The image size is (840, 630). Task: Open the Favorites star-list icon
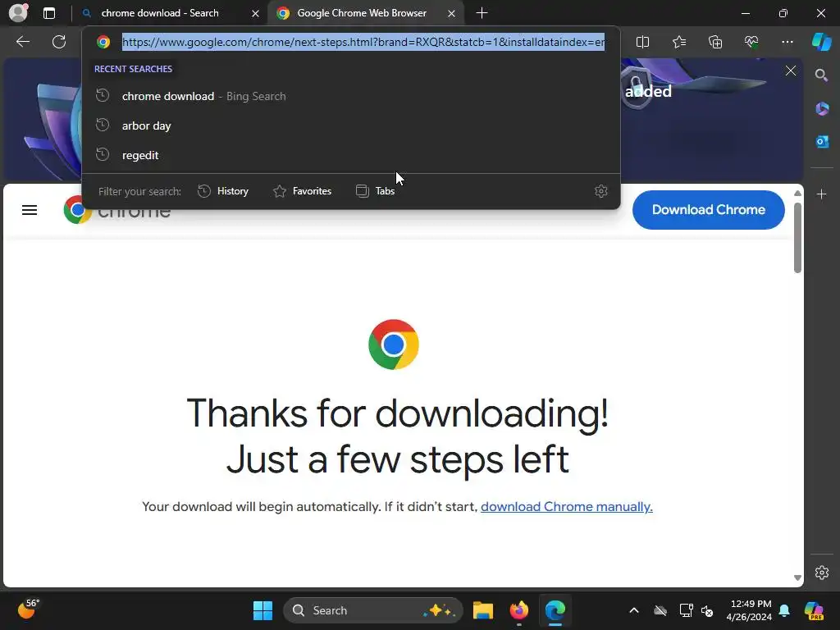(x=678, y=42)
